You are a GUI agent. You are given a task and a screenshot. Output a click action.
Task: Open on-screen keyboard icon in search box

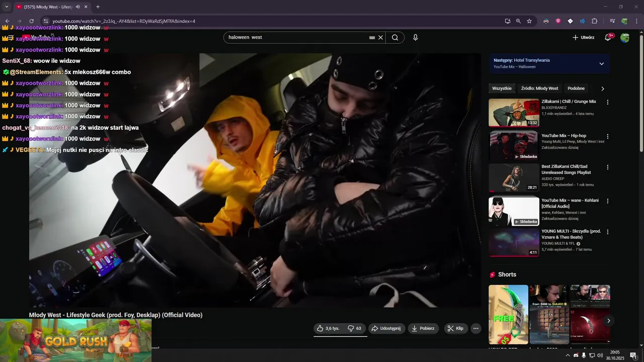(372, 37)
